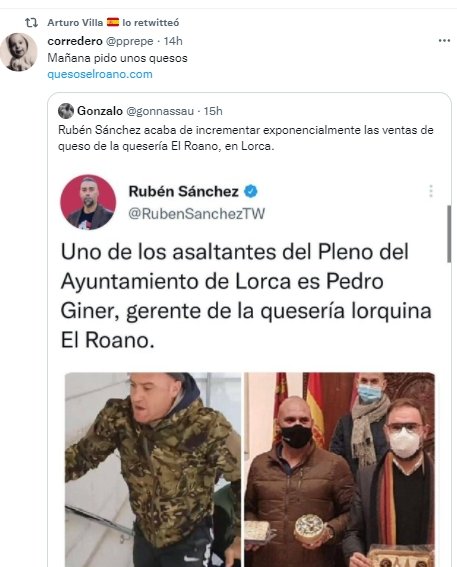Click the 15h timestamp on Gonzalo's tweet

[213, 111]
